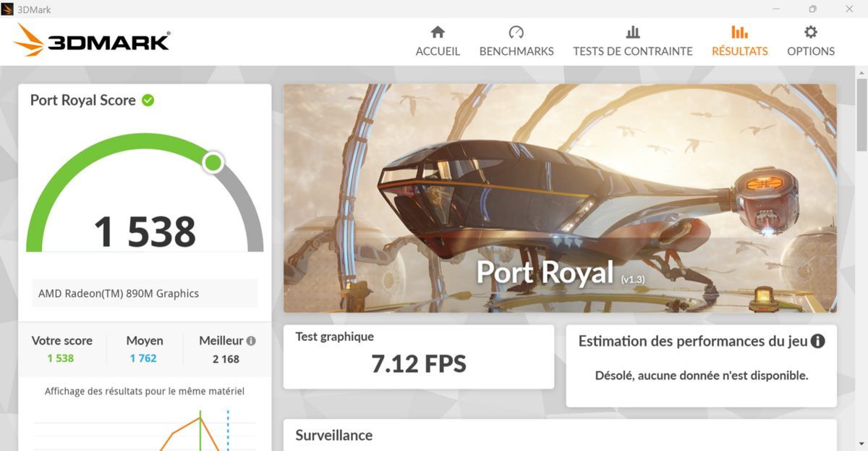868x451 pixels.
Task: Click the green validation checkmark icon
Action: tap(148, 100)
